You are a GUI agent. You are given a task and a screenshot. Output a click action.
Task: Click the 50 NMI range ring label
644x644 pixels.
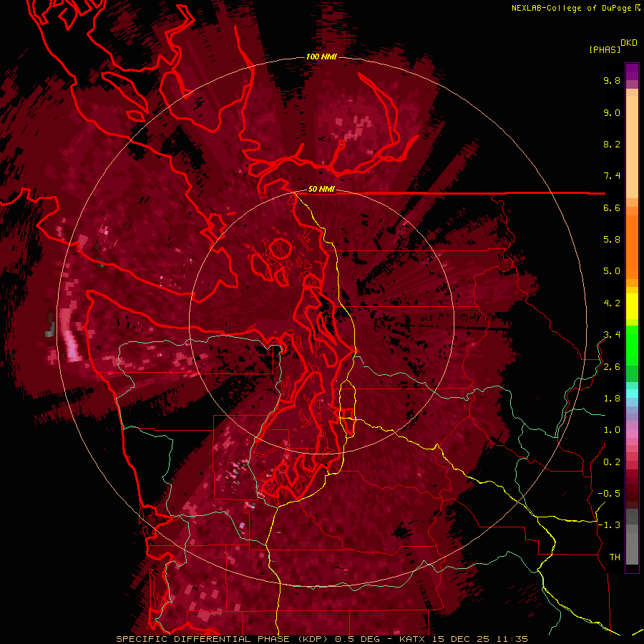(321, 190)
